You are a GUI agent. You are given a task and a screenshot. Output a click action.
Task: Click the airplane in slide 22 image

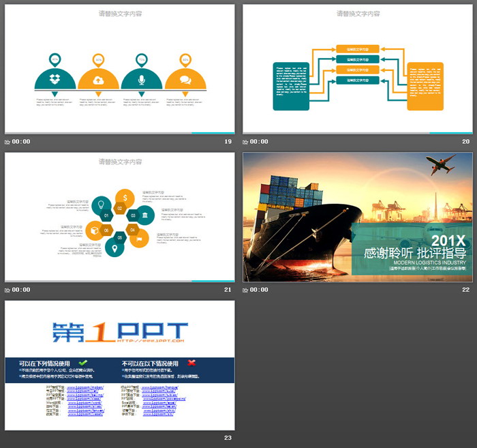440,164
